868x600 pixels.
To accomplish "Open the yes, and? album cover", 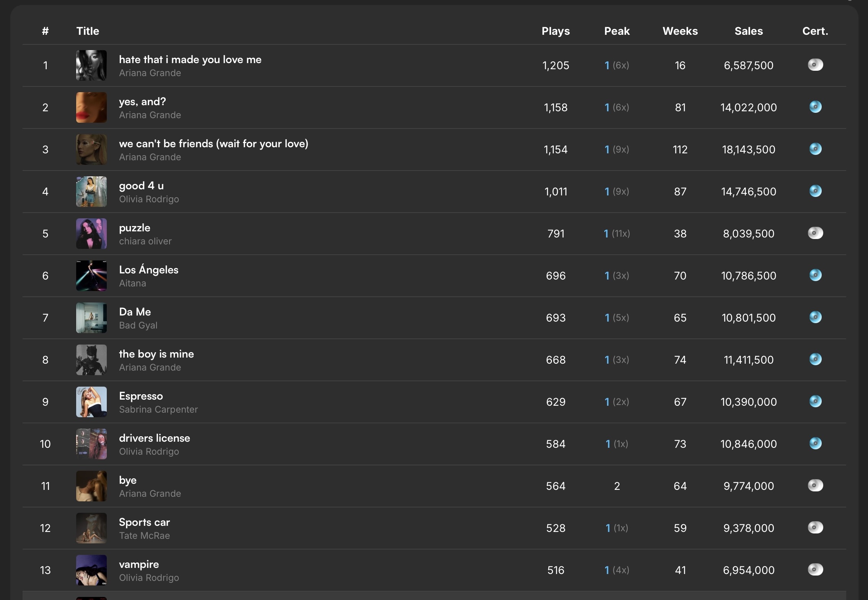I will point(91,107).
